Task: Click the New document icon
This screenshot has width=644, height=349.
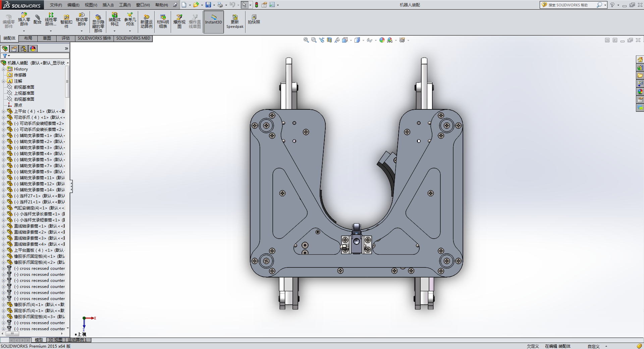Action: click(184, 5)
